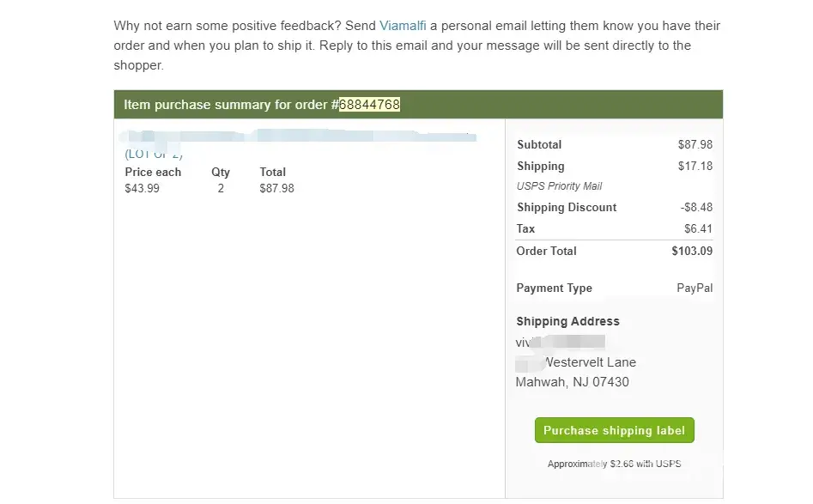This screenshot has width=813, height=504.
Task: Open the blurred item title link
Action: coord(300,137)
